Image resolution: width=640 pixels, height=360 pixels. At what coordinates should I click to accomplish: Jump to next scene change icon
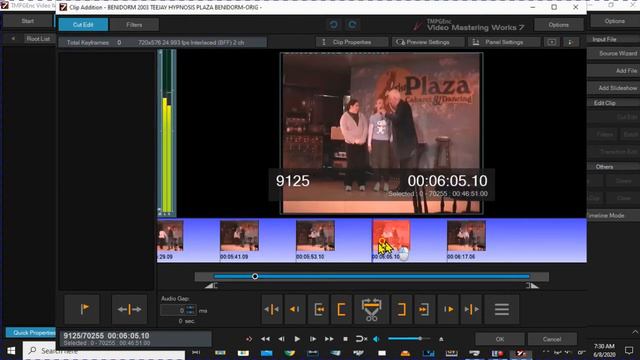coord(471,309)
